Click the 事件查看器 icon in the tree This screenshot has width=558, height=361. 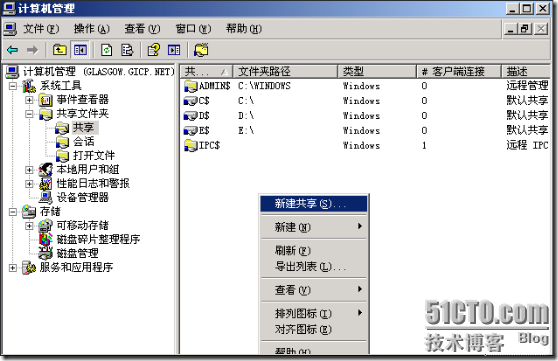point(46,100)
